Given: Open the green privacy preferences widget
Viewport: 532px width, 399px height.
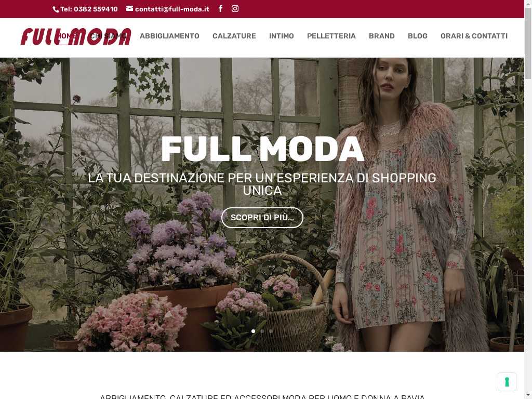Looking at the screenshot, I should pyautogui.click(x=507, y=382).
